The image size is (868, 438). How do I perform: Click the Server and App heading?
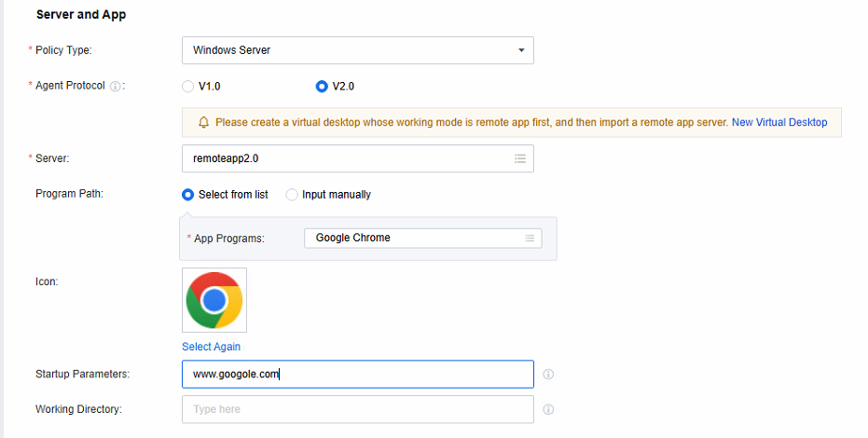80,15
